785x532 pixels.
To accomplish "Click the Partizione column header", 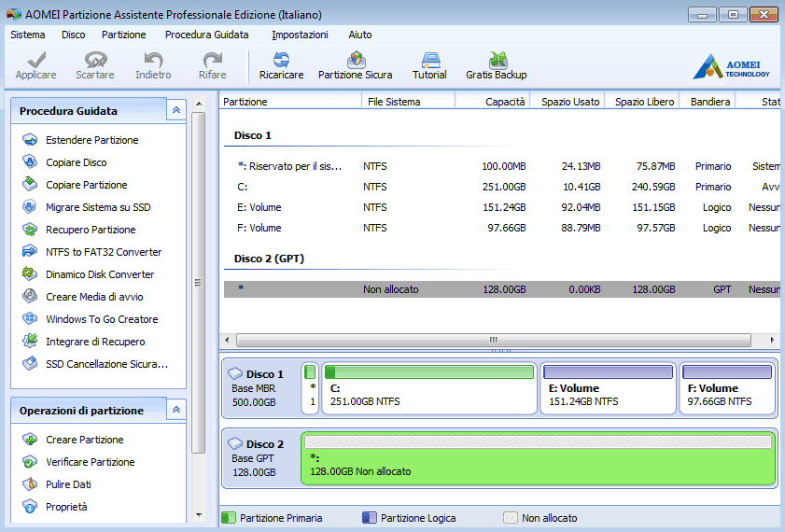I will [290, 102].
